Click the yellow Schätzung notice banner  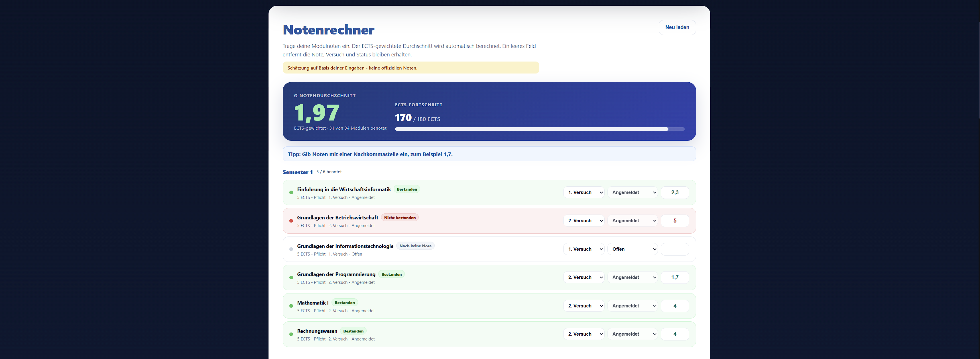[x=411, y=68]
